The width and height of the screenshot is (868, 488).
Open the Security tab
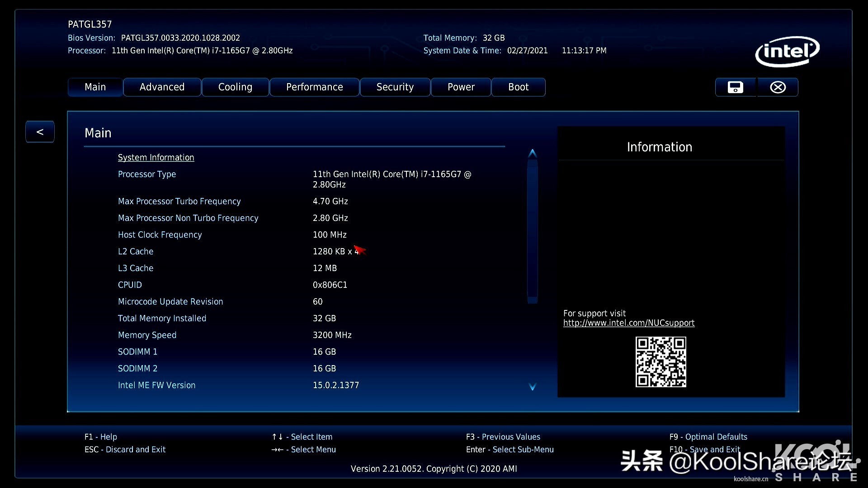click(395, 87)
